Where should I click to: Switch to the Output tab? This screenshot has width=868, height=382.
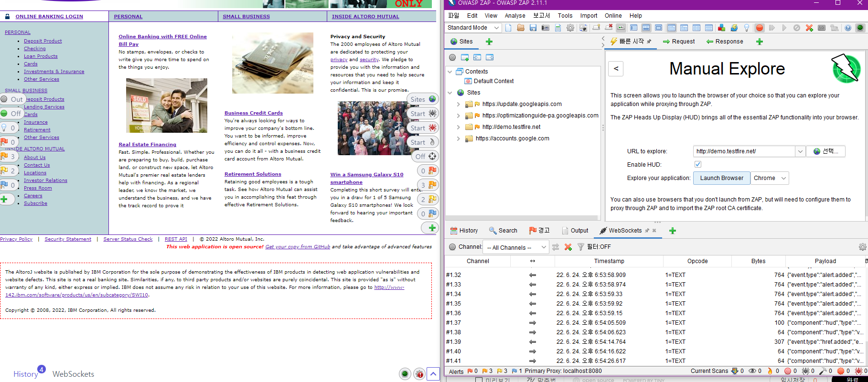click(575, 231)
